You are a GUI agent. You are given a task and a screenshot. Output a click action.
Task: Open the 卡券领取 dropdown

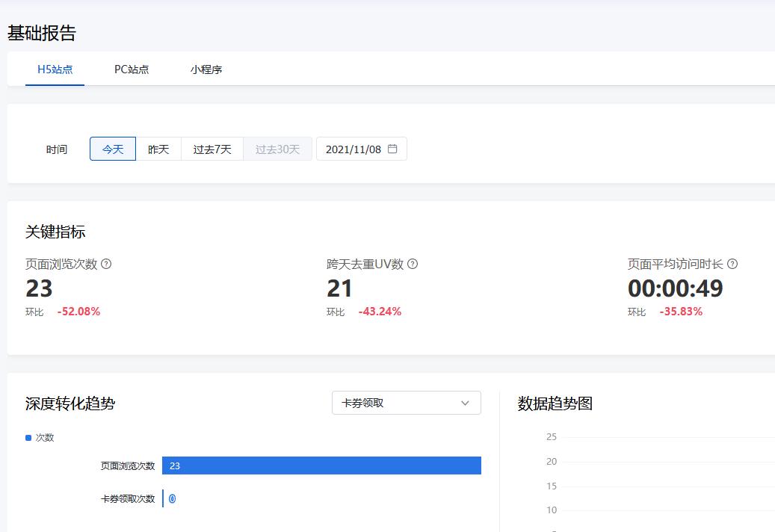407,403
